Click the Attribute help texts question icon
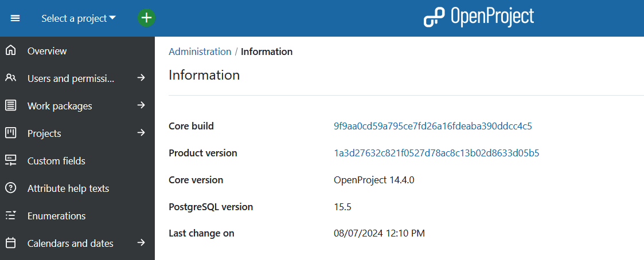 click(10, 188)
